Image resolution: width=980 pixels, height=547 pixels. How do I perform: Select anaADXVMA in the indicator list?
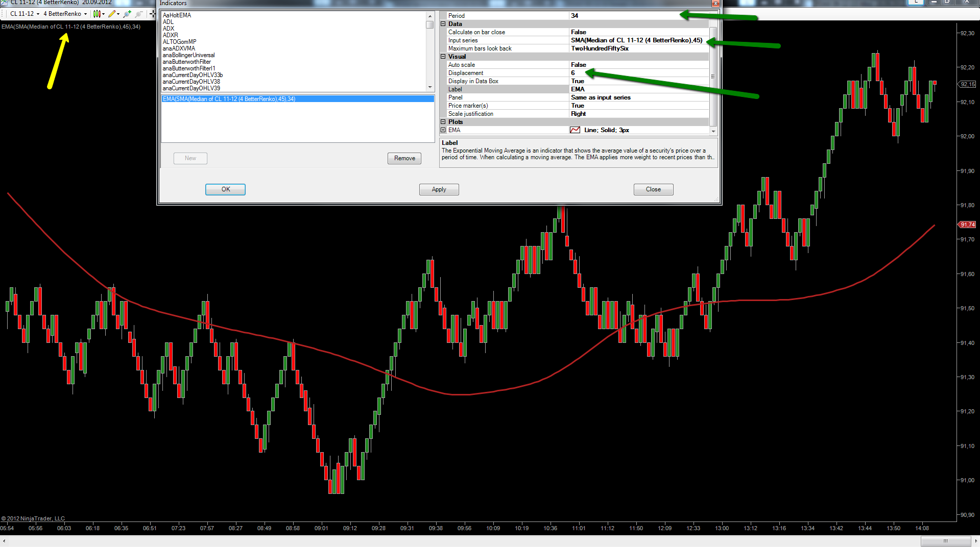point(179,48)
